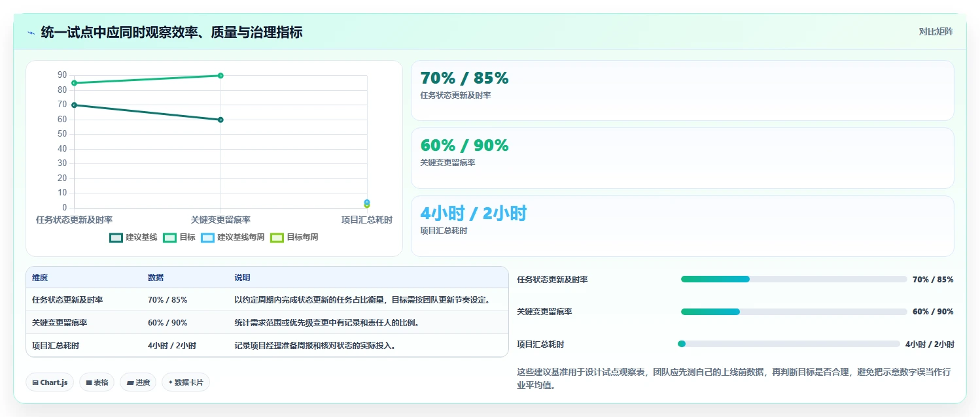Click the table data cell 4小时 / 2小时

(x=172, y=346)
